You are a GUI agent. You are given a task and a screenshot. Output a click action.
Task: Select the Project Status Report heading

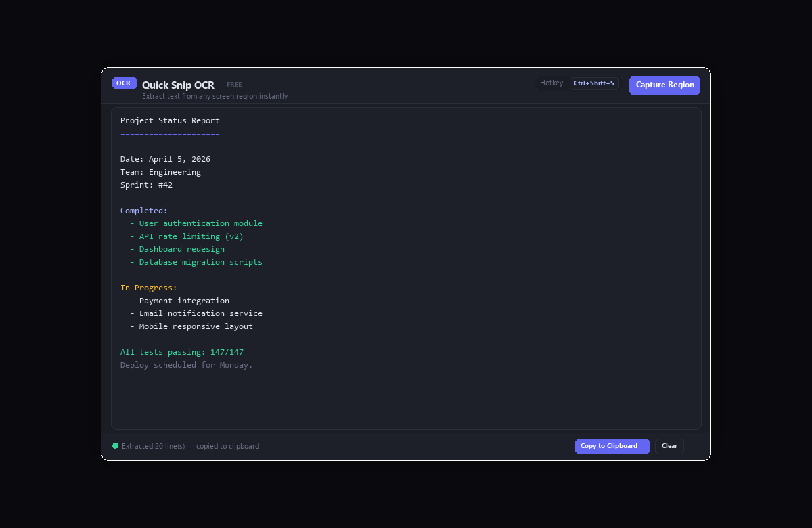click(x=170, y=120)
